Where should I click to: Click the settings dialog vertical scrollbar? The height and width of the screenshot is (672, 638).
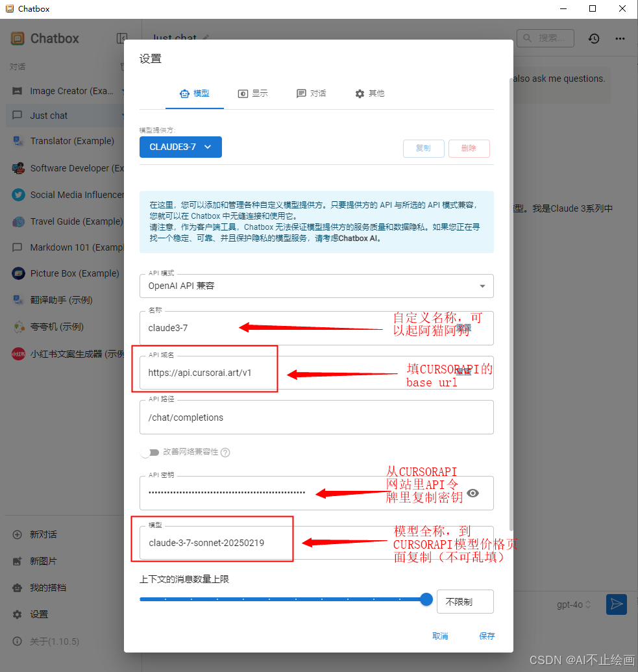pos(511,305)
